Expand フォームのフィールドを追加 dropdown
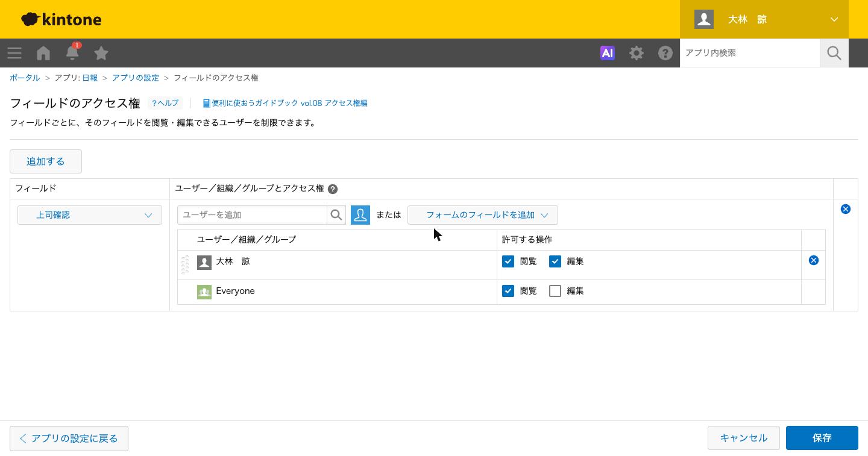The width and height of the screenshot is (868, 456). (483, 215)
